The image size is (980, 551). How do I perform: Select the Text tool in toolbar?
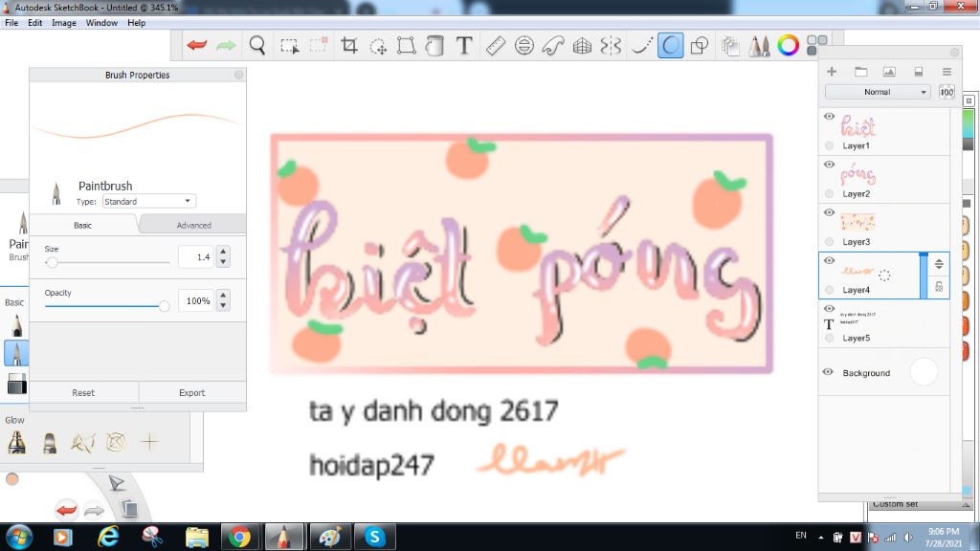[464, 46]
